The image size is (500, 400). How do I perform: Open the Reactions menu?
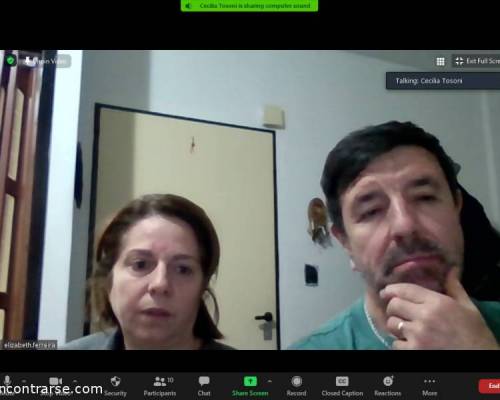(388, 386)
